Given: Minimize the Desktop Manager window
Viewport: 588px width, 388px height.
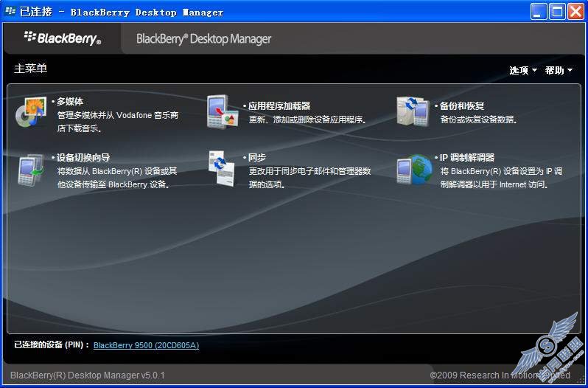Looking at the screenshot, I should point(539,12).
